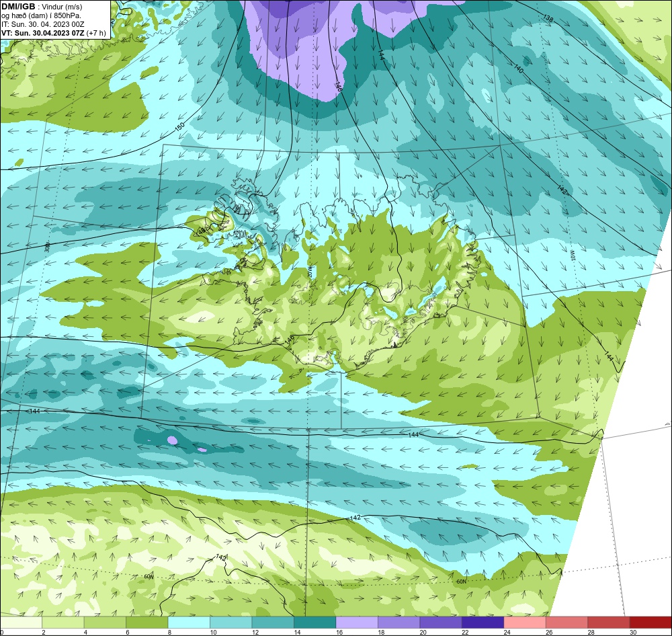The height and width of the screenshot is (636, 672).
Task: Click the 140 contour label
Action: pyautogui.click(x=519, y=68)
